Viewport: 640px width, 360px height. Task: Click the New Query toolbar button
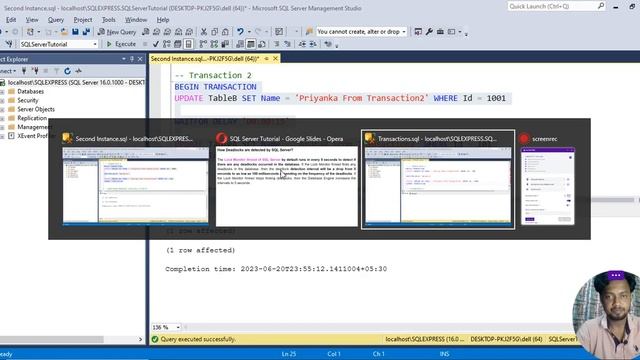[117, 32]
